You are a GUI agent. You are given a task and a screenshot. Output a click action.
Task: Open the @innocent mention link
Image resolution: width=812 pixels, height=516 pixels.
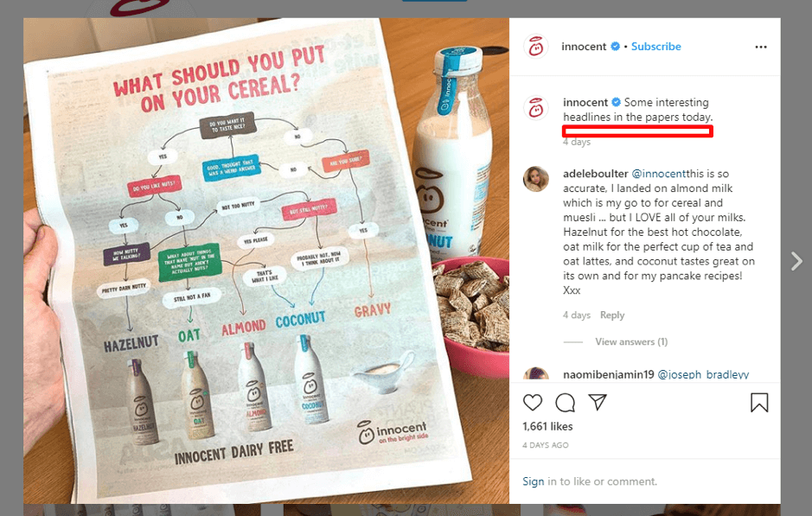[659, 174]
